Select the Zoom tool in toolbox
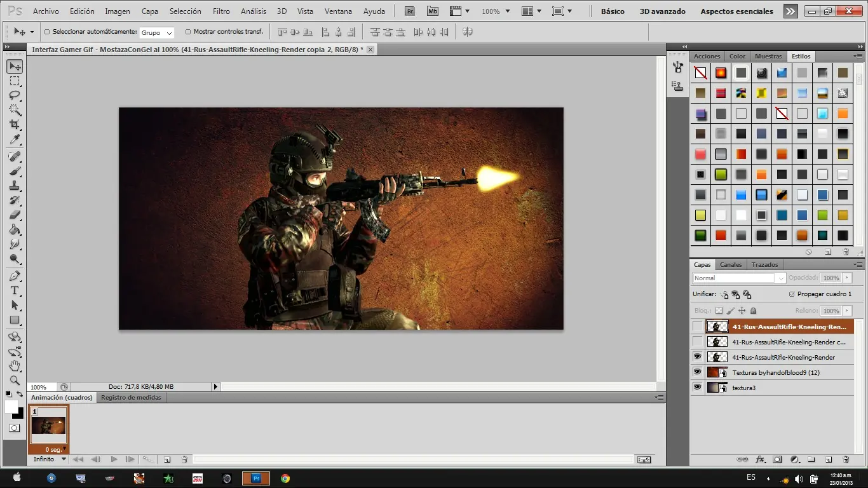This screenshot has height=488, width=868. 15,381
